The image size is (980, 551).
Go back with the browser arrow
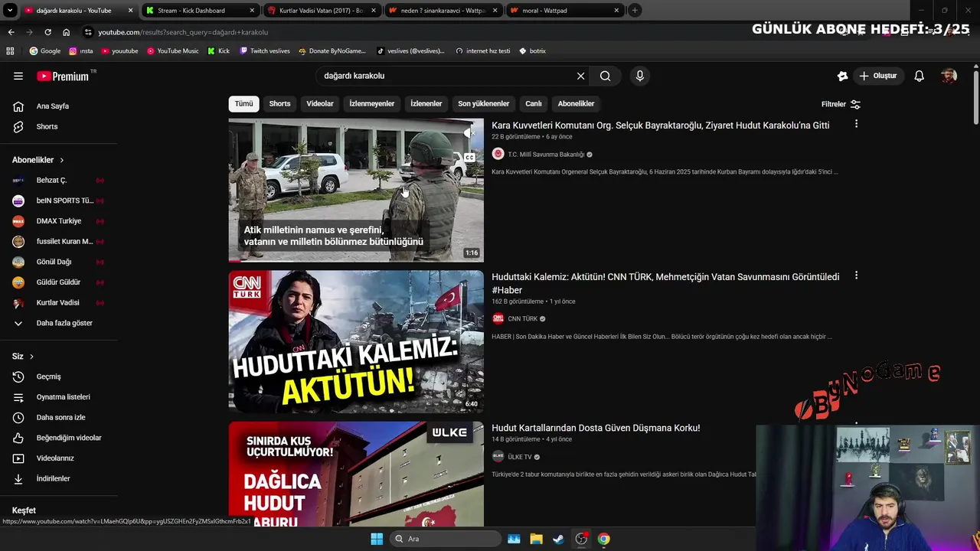[x=11, y=32]
